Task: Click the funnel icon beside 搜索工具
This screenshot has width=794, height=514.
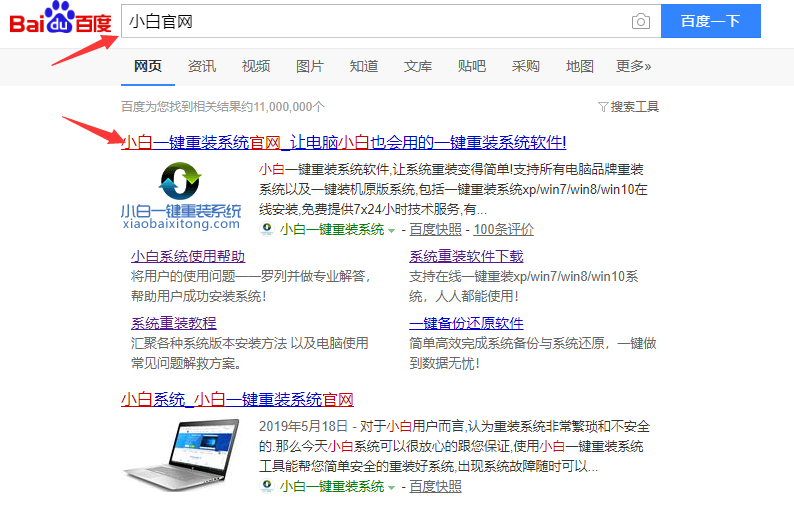Action: pos(603,107)
